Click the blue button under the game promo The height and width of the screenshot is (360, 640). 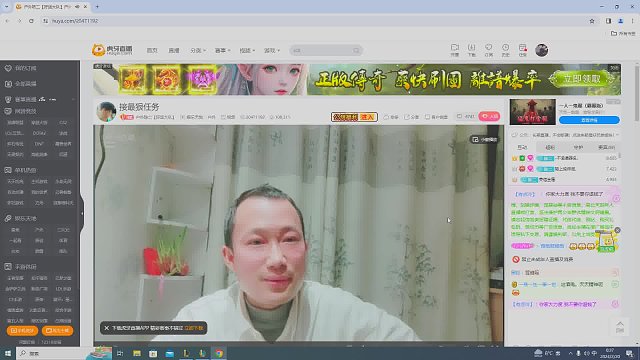[x=589, y=120]
